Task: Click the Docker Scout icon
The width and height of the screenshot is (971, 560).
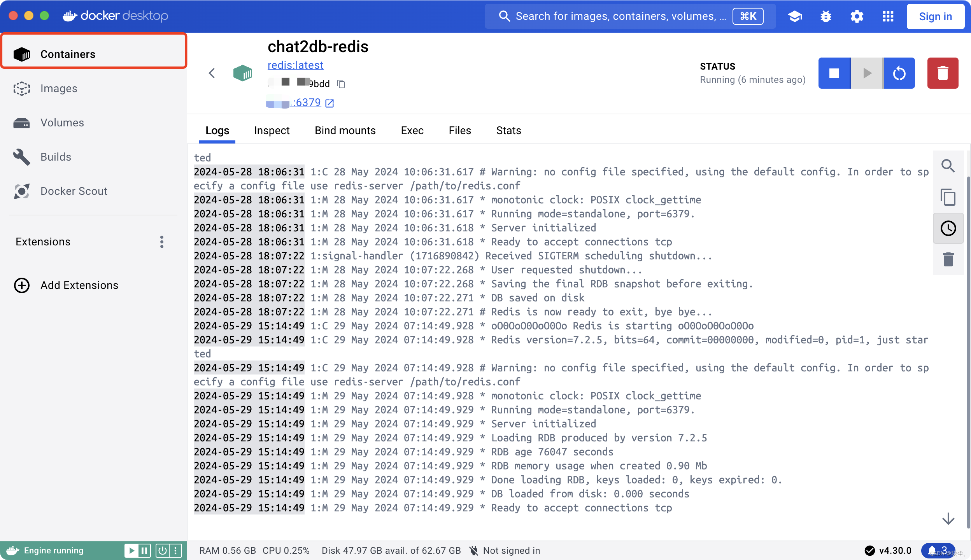Action: (x=22, y=191)
